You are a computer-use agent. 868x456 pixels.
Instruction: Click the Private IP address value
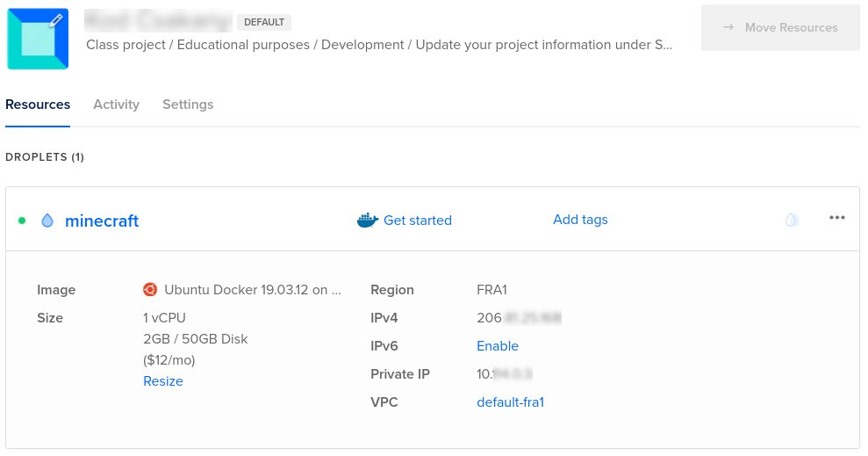pos(505,374)
